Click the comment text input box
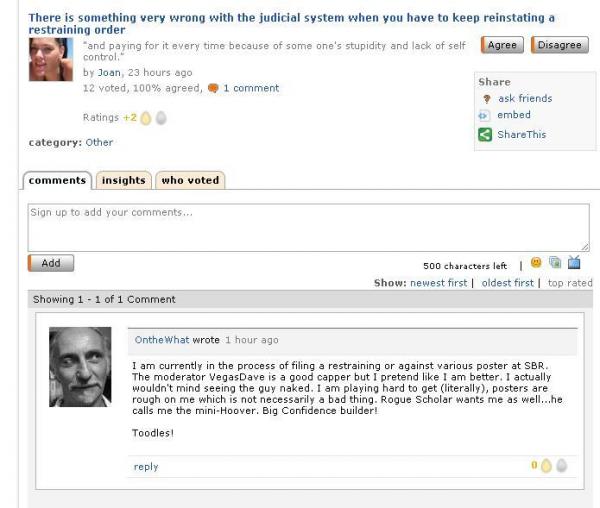 coord(308,227)
